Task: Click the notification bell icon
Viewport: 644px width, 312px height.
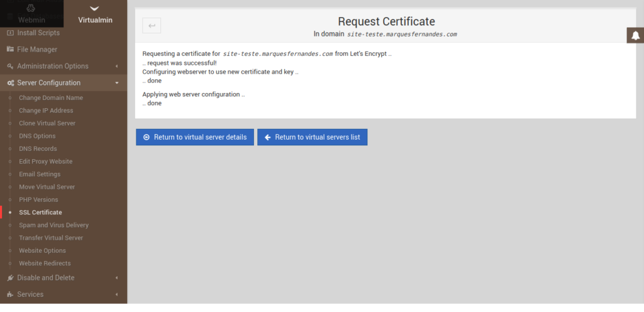Action: click(x=635, y=35)
